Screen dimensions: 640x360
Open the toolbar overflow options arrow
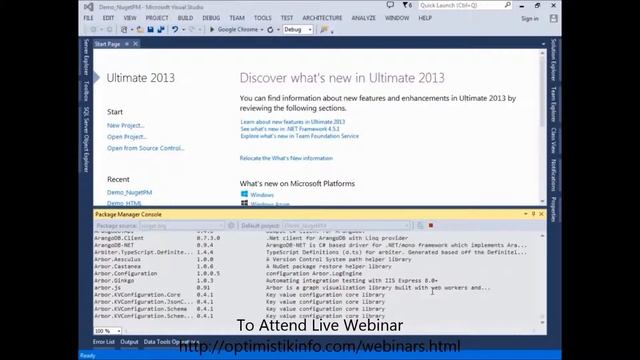click(x=332, y=31)
